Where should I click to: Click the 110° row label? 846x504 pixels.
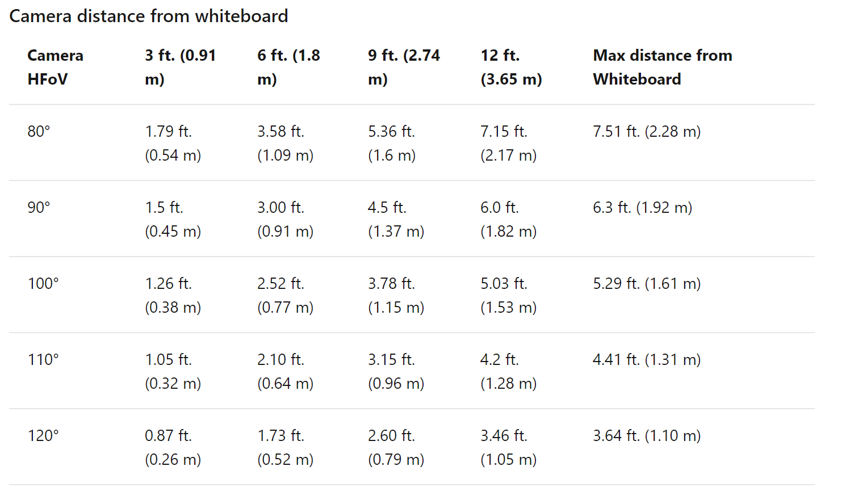[43, 360]
